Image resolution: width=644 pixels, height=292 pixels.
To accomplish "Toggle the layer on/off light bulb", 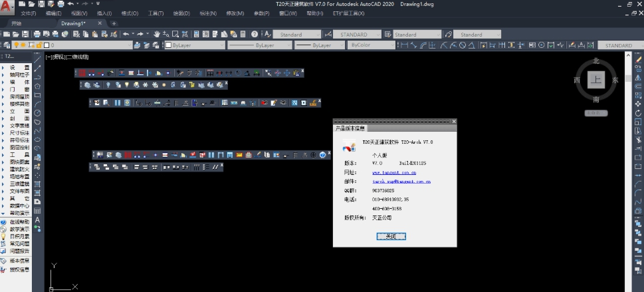I will pos(17,45).
